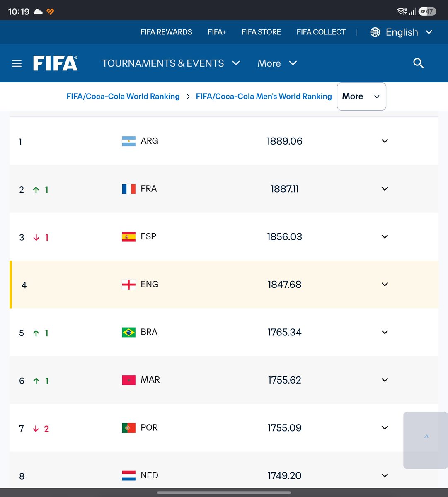448x497 pixels.
Task: Select the ENG team name
Action: pyautogui.click(x=149, y=284)
